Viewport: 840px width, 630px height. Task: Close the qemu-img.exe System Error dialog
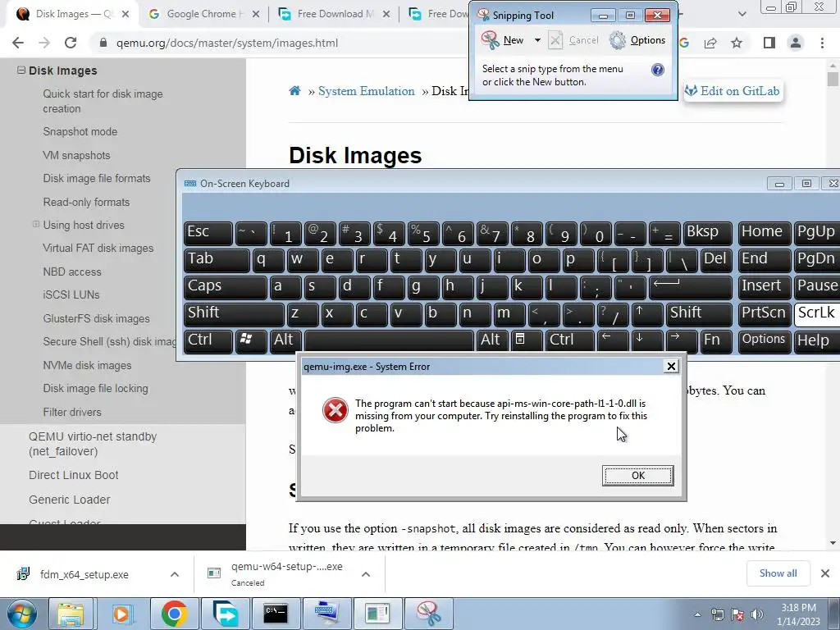click(671, 367)
